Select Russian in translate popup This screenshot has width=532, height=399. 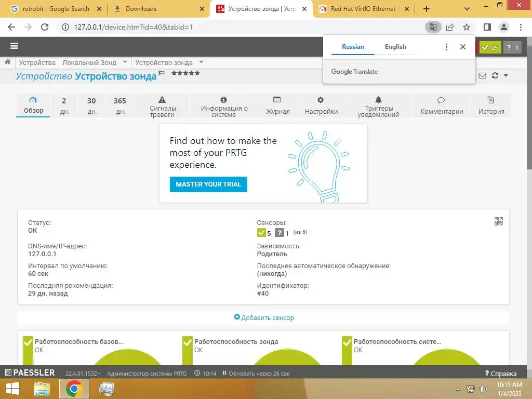(353, 47)
